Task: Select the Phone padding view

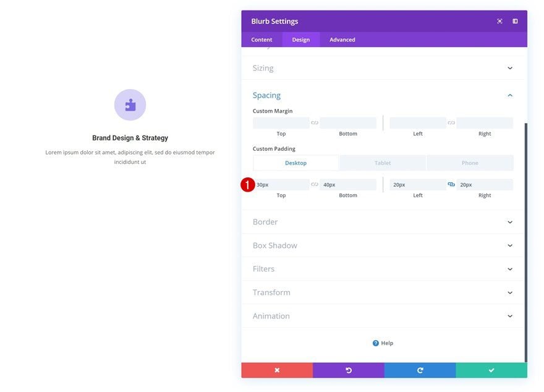Action: coord(470,163)
